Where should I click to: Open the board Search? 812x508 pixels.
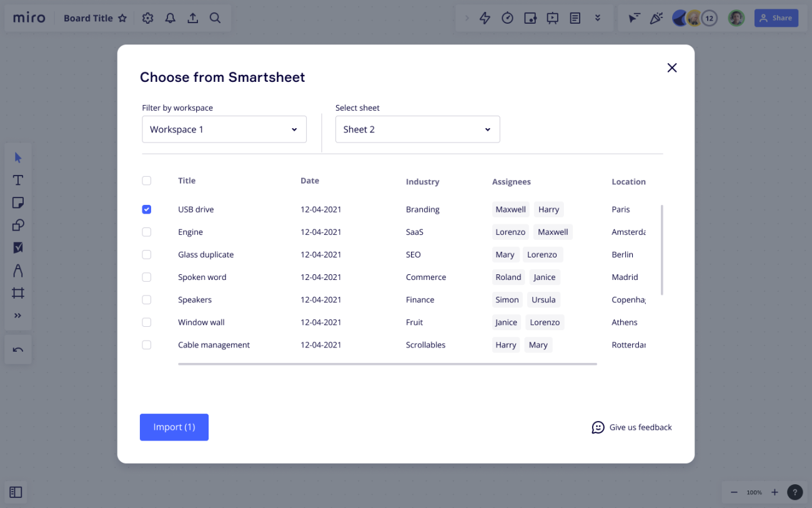(215, 18)
